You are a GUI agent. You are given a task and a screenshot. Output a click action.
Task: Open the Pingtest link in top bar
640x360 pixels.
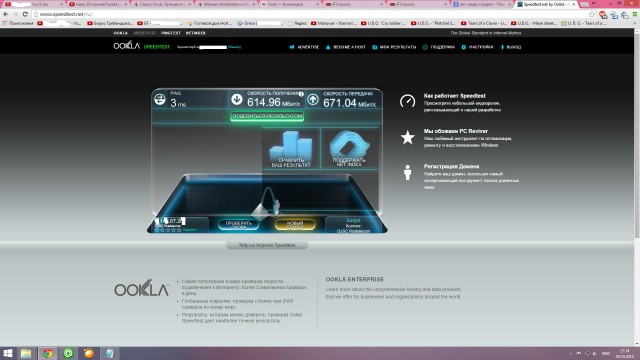click(x=171, y=33)
